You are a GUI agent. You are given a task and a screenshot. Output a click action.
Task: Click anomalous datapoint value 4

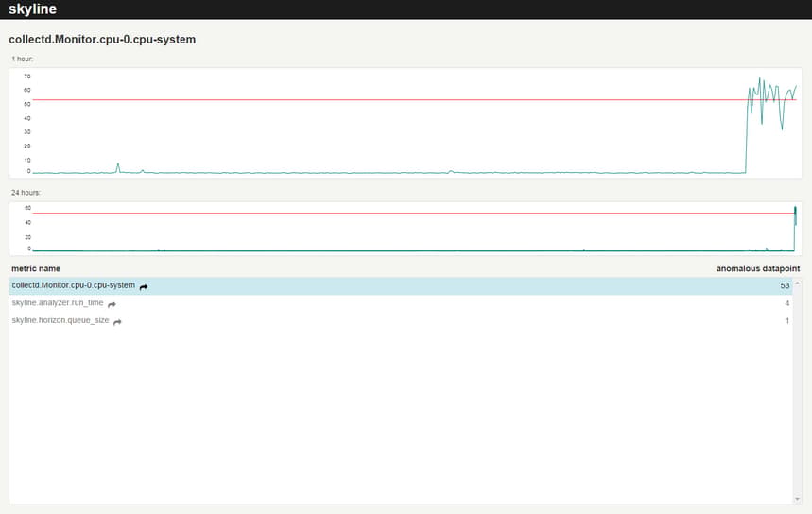(x=787, y=303)
